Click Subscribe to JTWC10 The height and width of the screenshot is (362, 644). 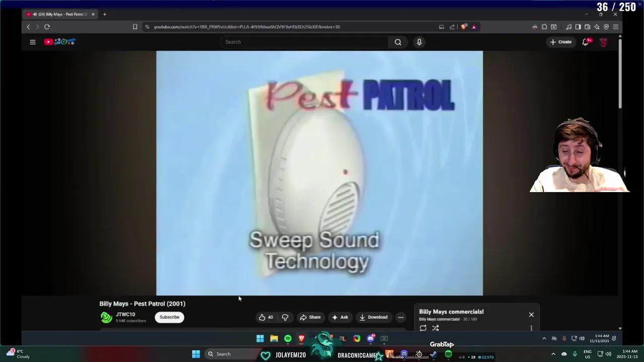coord(170,317)
